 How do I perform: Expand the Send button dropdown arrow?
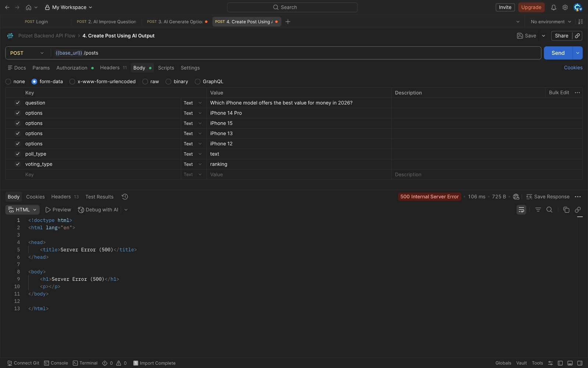[578, 53]
